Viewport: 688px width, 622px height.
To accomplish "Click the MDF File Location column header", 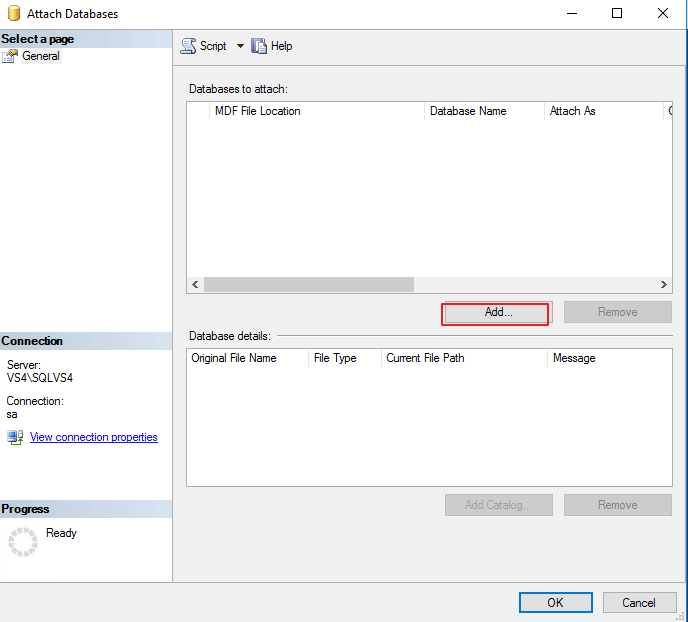I will click(316, 111).
